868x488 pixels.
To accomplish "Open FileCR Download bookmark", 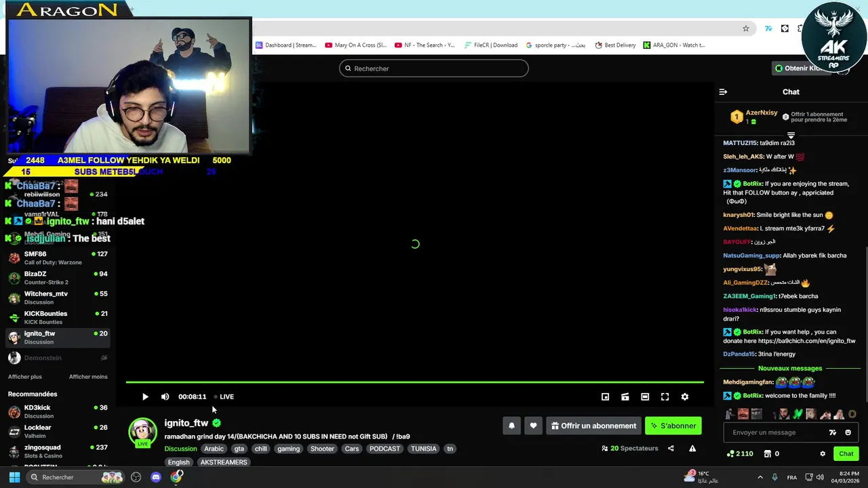I will pos(491,45).
